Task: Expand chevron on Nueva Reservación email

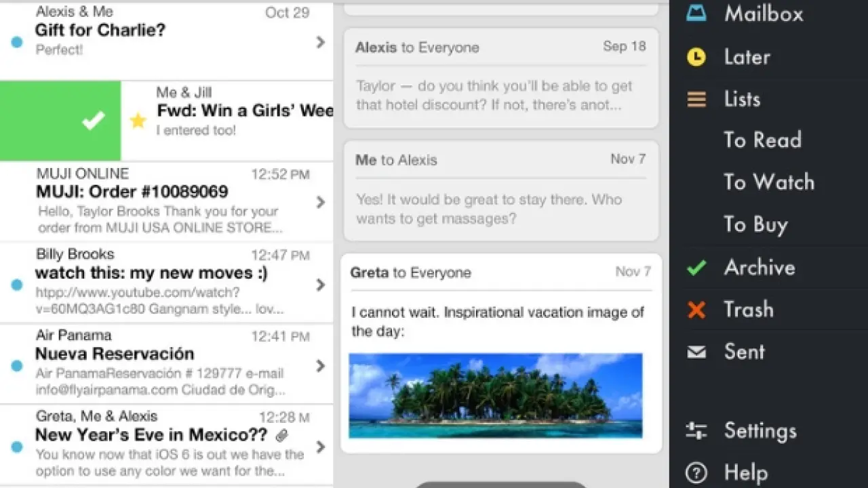Action: click(x=321, y=366)
